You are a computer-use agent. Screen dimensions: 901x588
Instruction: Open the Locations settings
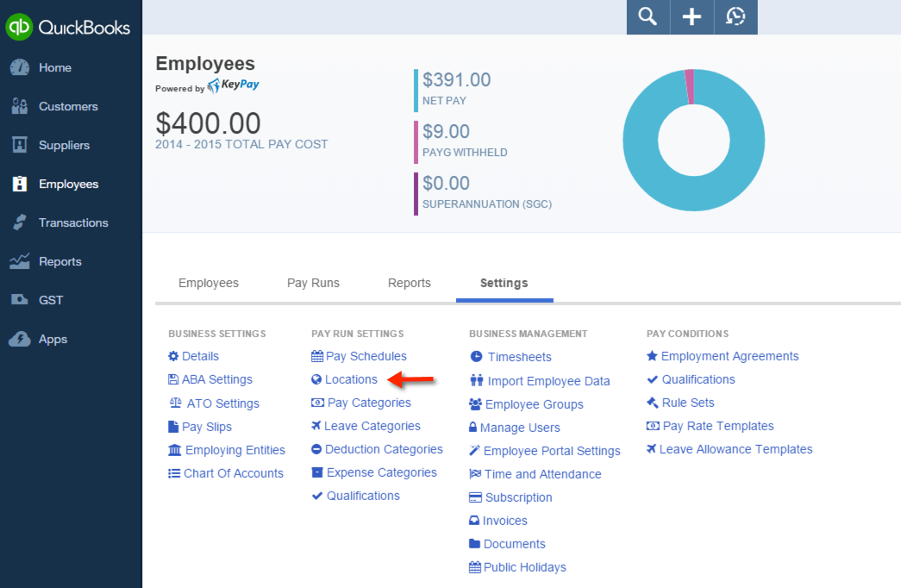pyautogui.click(x=351, y=379)
